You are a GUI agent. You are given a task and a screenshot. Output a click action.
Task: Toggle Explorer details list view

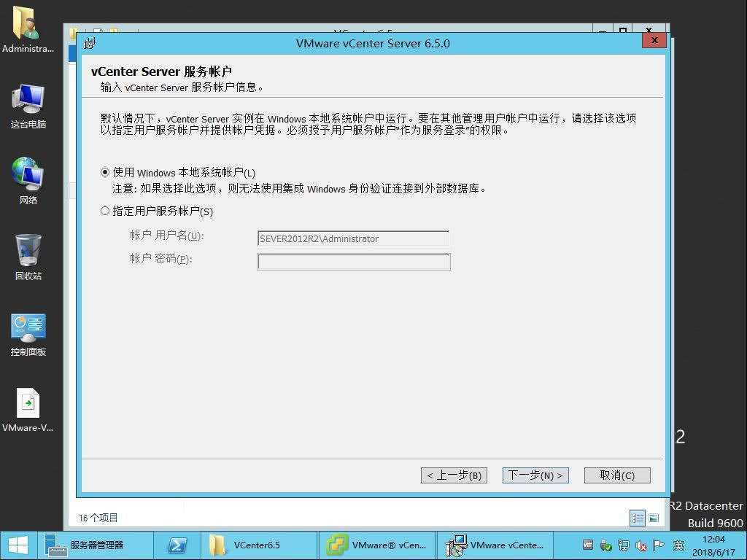click(637, 518)
